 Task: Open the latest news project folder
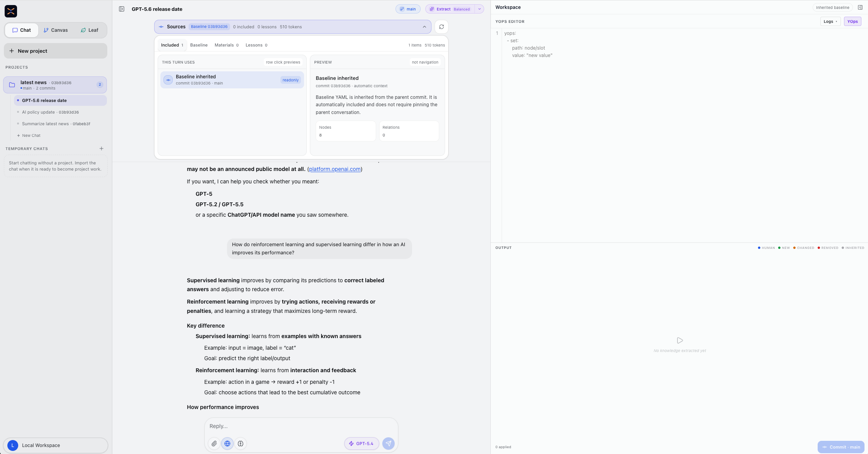[55, 85]
